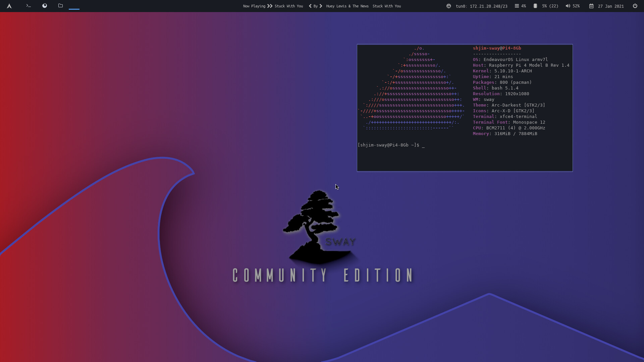Click the 'Resolution: 1920x1080' line
The width and height of the screenshot is (644, 362).
(501, 94)
